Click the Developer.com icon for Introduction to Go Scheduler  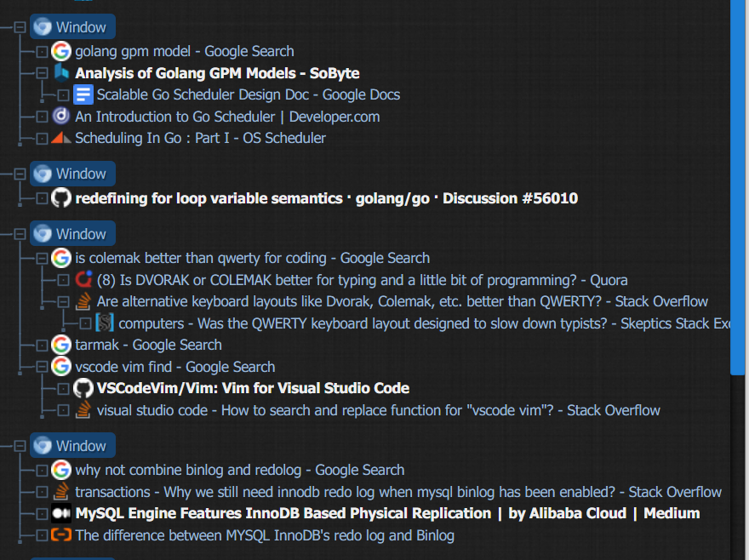(61, 116)
